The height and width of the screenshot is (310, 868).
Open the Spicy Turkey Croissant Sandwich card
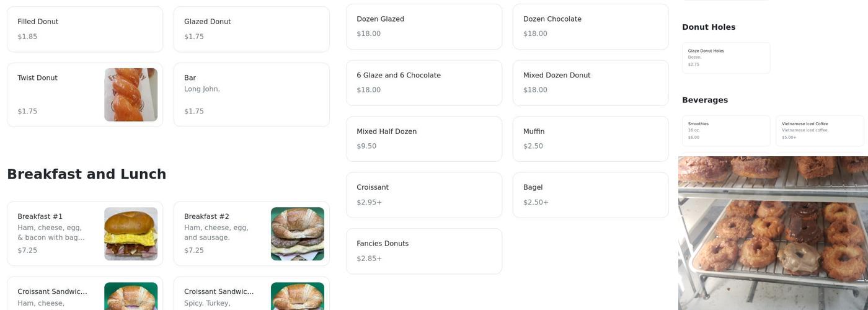251,295
